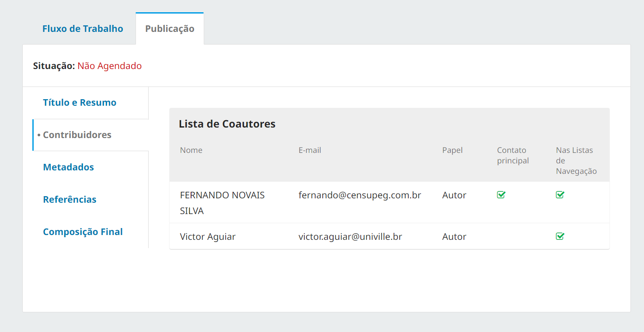Select the Contribuidores side tab
The height and width of the screenshot is (332, 644).
77,135
